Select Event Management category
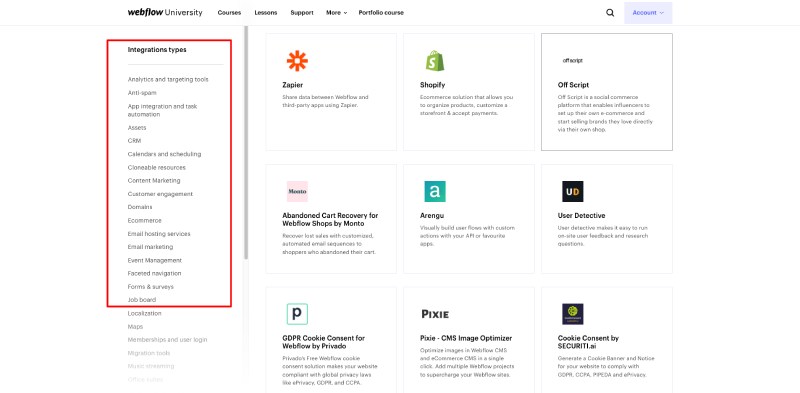The image size is (800, 393). pos(155,260)
